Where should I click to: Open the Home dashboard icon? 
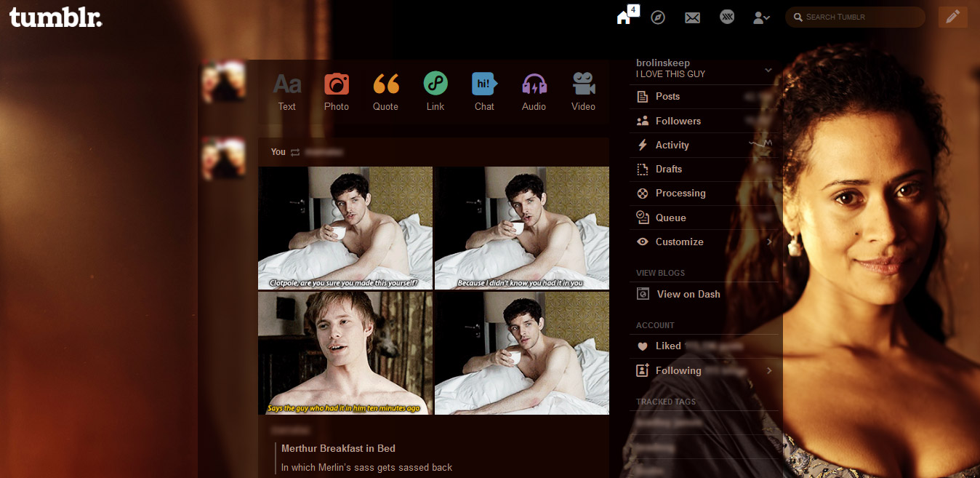click(623, 18)
